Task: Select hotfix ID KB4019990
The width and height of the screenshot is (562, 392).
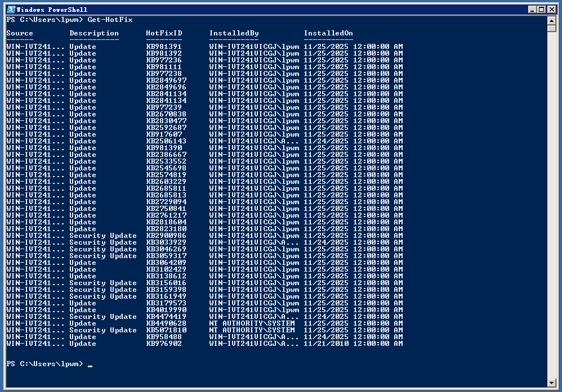Action: click(x=166, y=310)
